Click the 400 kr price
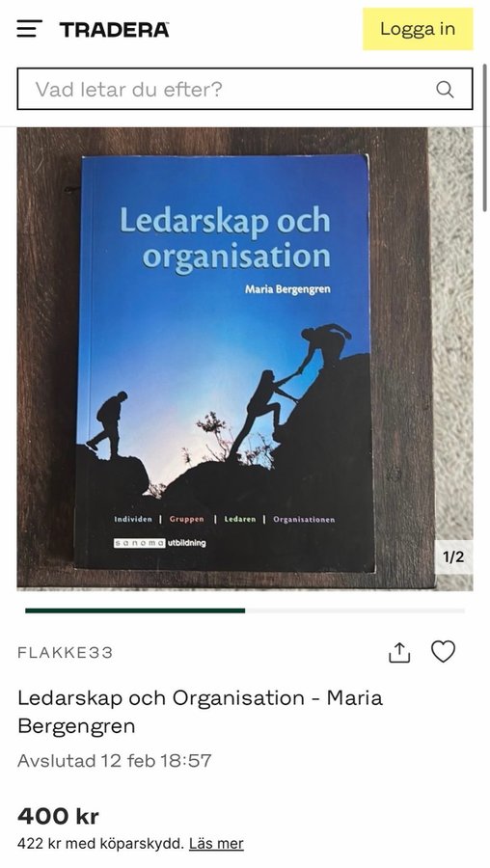The width and height of the screenshot is (490, 868). tap(58, 816)
